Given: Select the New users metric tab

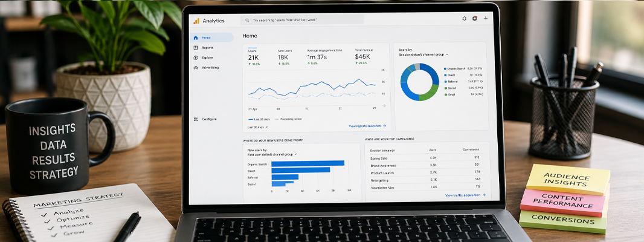Looking at the screenshot, I should point(285,57).
